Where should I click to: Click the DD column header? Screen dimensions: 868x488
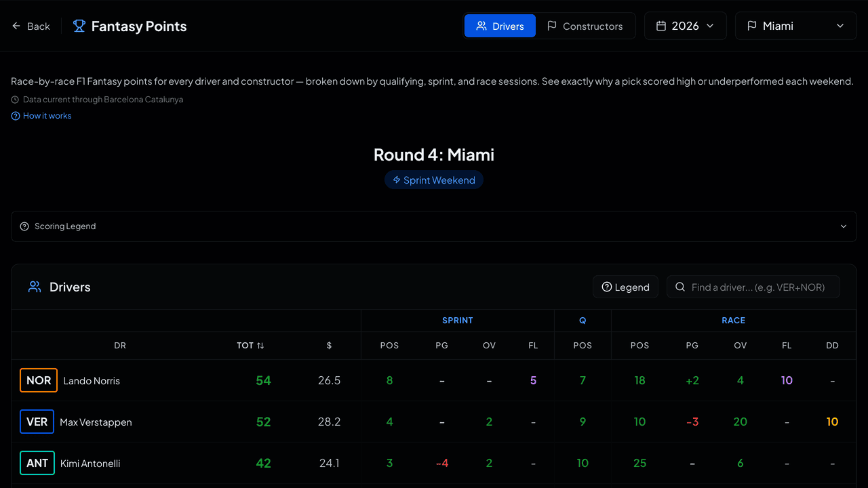pos(832,346)
